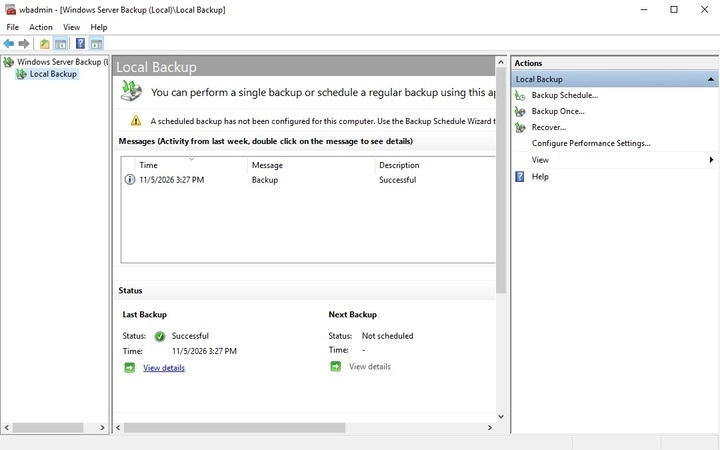Viewport: 720px width, 450px height.
Task: Click the Help icon in Actions pane
Action: coord(520,177)
